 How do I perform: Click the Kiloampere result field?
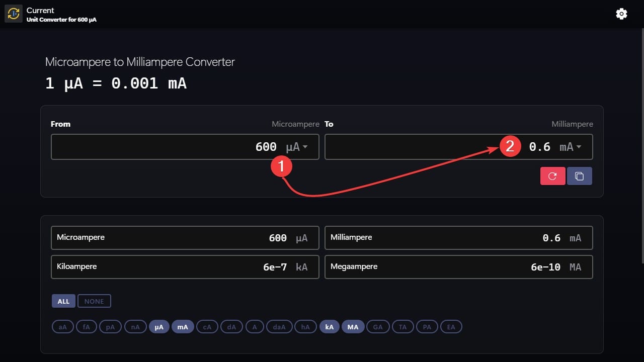pos(185,266)
